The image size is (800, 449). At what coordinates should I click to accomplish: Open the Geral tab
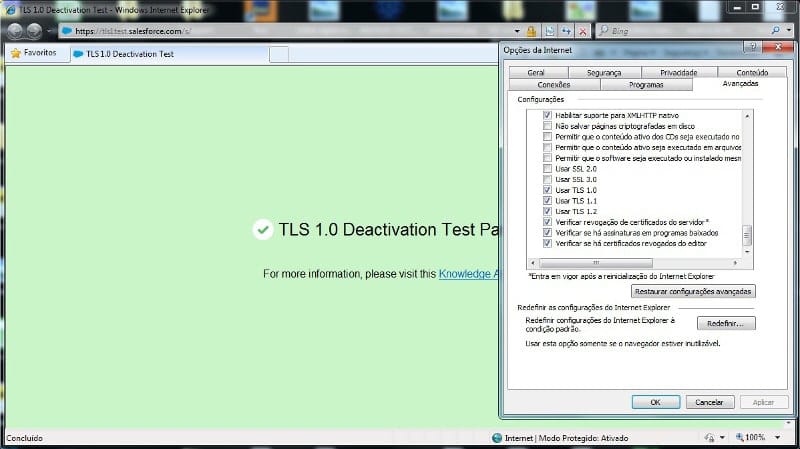(536, 72)
